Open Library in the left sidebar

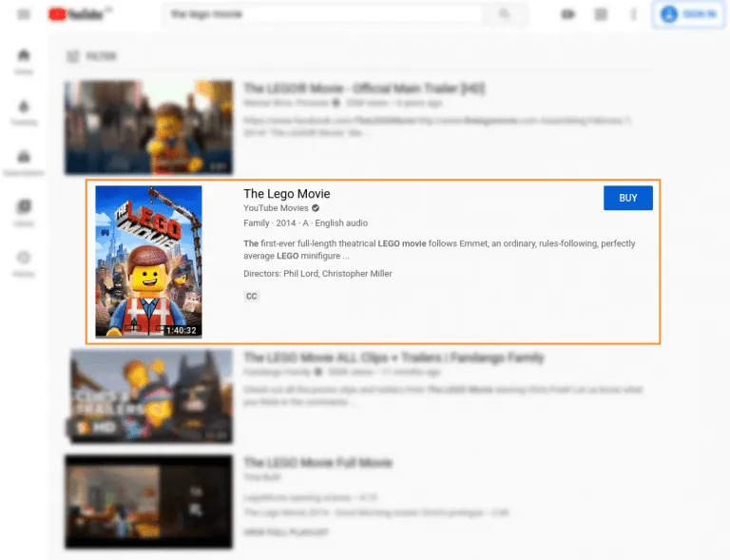click(x=24, y=213)
